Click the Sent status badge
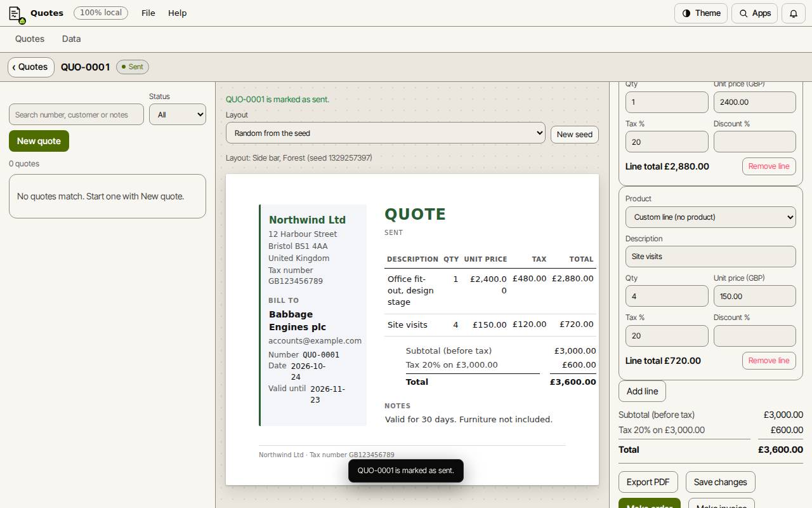Screen dimensions: 812x508 [x=133, y=67]
